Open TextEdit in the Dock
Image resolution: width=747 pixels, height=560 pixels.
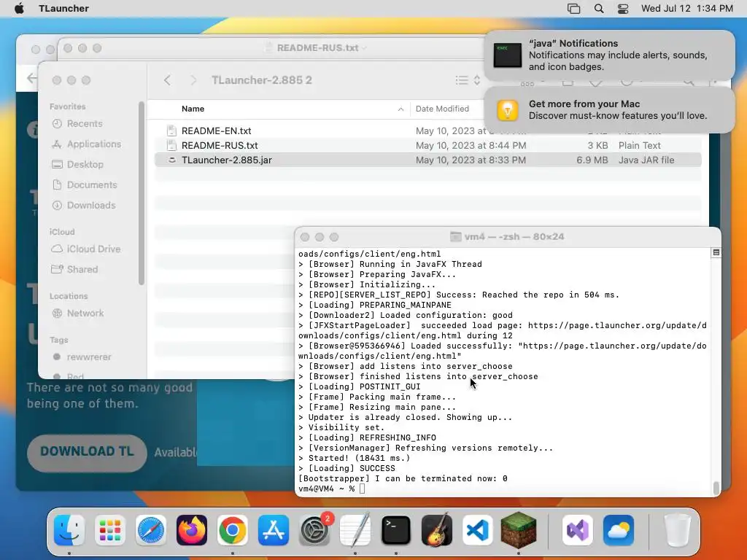(355, 530)
